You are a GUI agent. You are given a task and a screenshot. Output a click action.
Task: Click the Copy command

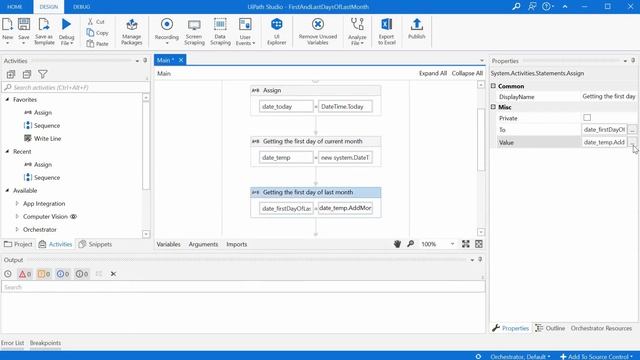point(98,33)
